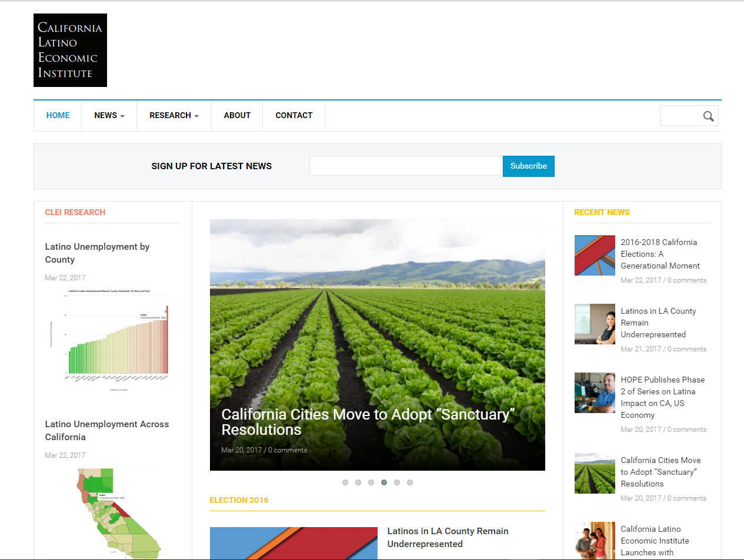Open the HOPE Publishes Phase 2 article thumbnail
The image size is (744, 560).
tap(595, 393)
